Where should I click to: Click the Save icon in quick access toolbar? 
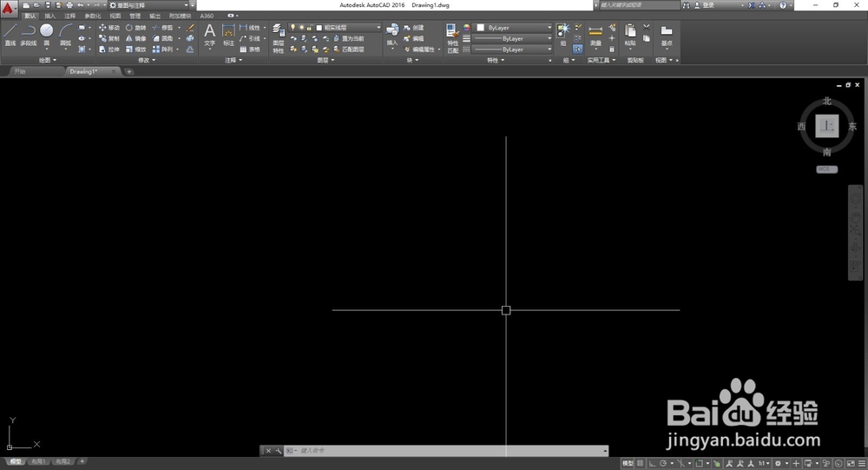48,5
